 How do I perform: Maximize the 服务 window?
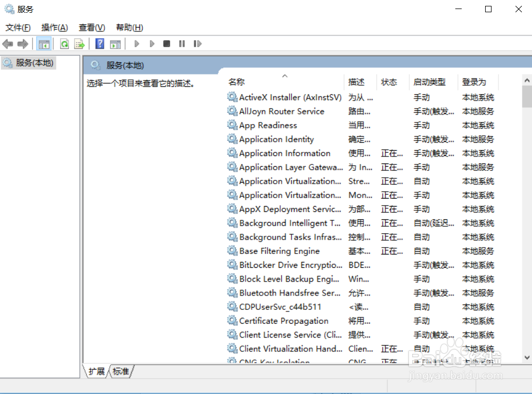point(488,9)
